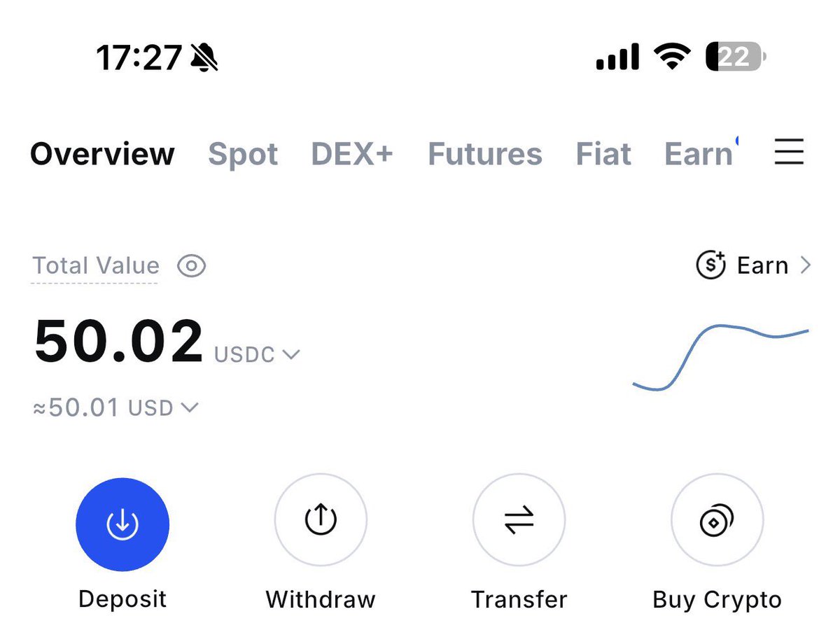Switch to the Futures tab
This screenshot has height=637, width=840.
click(484, 154)
